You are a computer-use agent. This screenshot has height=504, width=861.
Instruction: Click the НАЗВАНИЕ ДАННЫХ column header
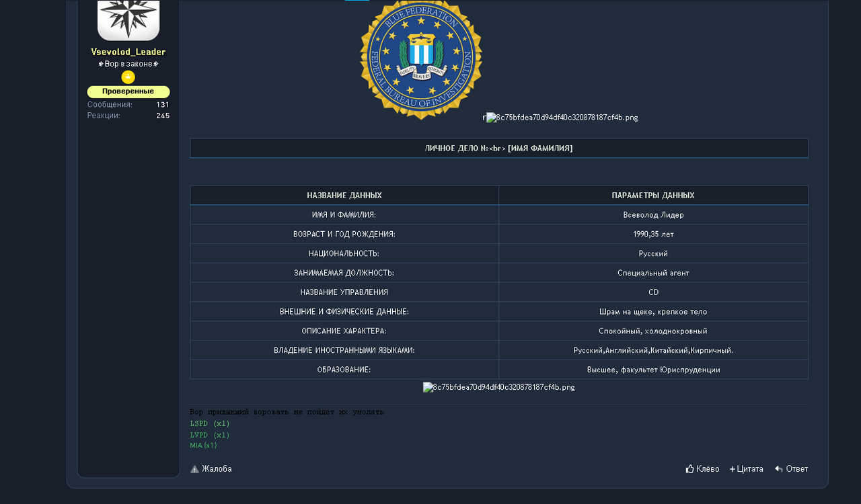tap(344, 196)
